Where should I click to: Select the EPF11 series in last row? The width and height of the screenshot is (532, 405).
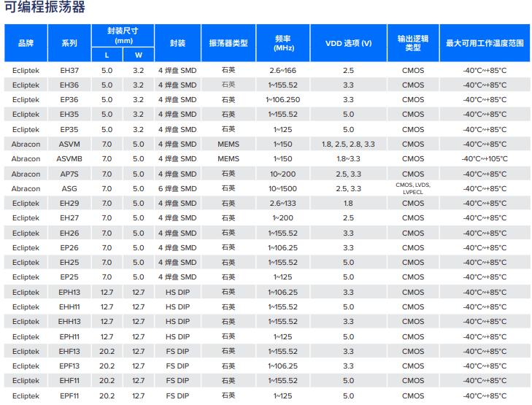tap(69, 396)
